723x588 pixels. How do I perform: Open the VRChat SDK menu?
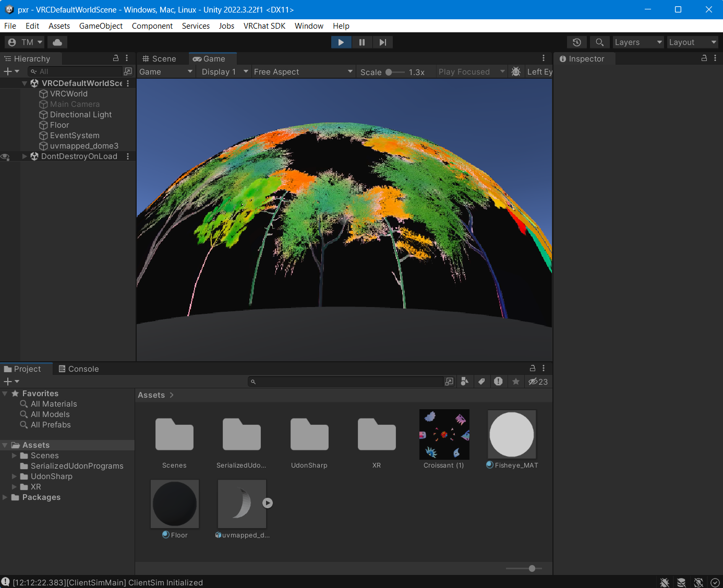[x=264, y=26]
